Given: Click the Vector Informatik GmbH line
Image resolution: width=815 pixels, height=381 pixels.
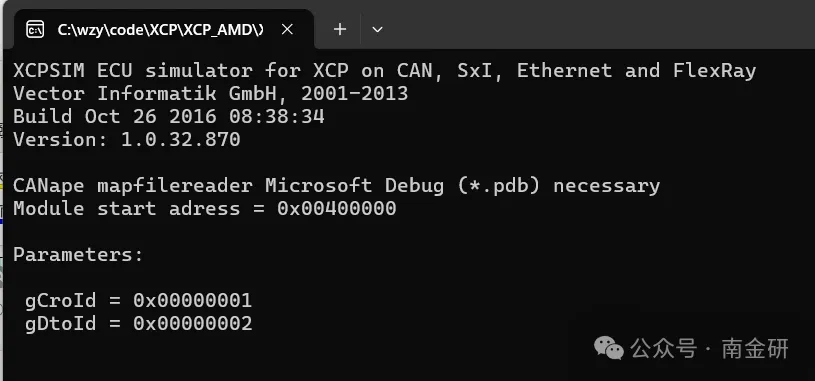Looking at the screenshot, I should (x=211, y=94).
